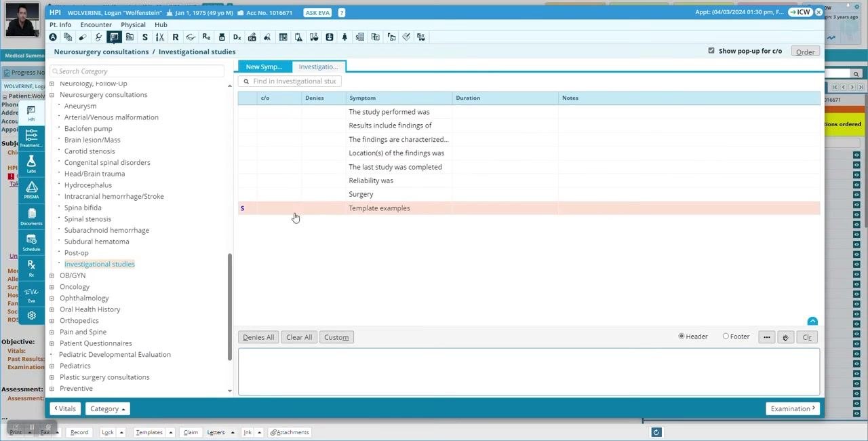Expand the Pain and Spine category
The width and height of the screenshot is (868, 441).
[x=52, y=332]
